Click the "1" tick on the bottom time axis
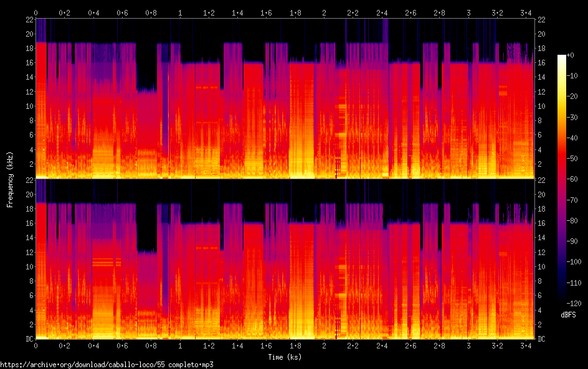This screenshot has height=369, width=588. (180, 346)
